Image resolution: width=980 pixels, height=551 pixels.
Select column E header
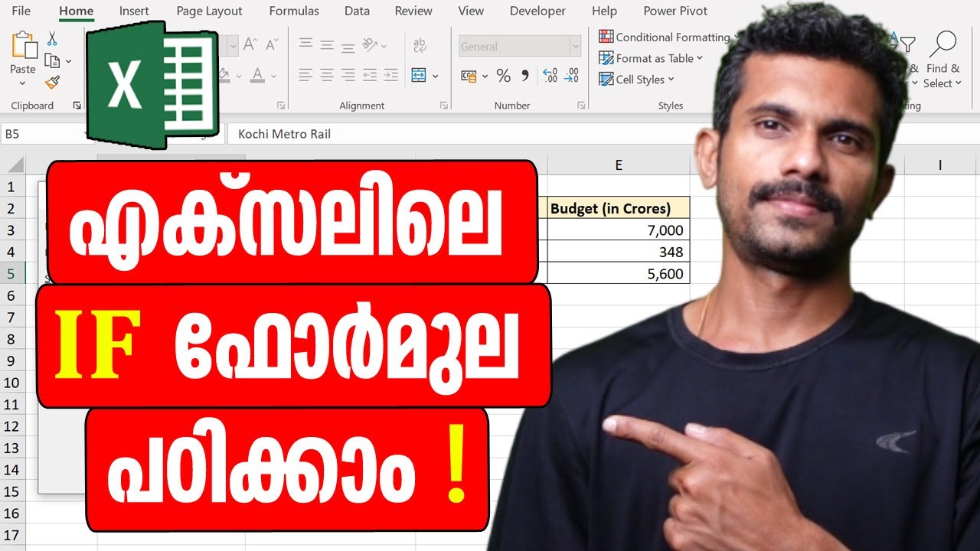pyautogui.click(x=619, y=165)
